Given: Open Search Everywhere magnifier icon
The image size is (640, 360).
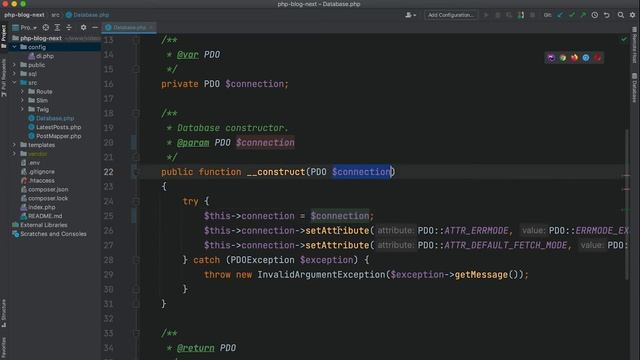Looking at the screenshot, I should tap(621, 15).
